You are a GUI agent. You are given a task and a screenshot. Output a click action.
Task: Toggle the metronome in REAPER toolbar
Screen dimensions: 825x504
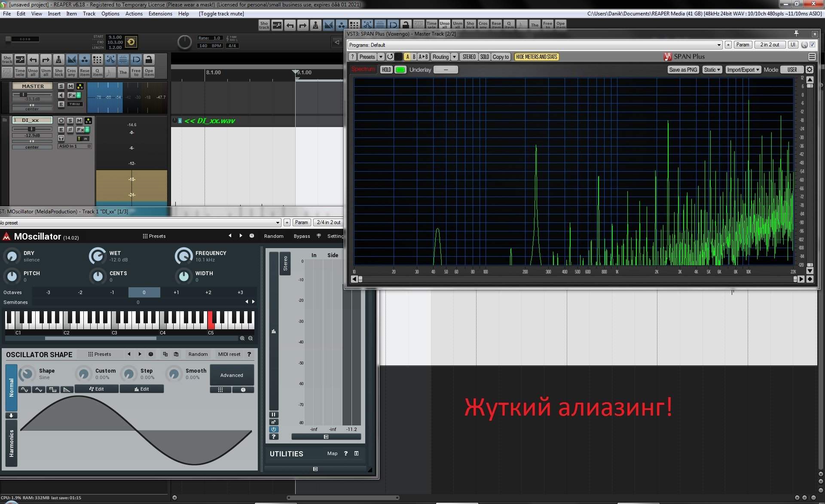[x=59, y=59]
